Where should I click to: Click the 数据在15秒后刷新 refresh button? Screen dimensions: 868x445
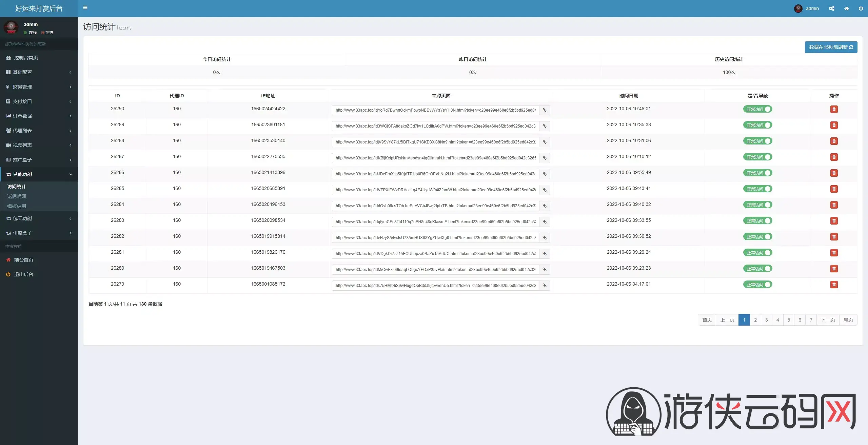pos(831,47)
